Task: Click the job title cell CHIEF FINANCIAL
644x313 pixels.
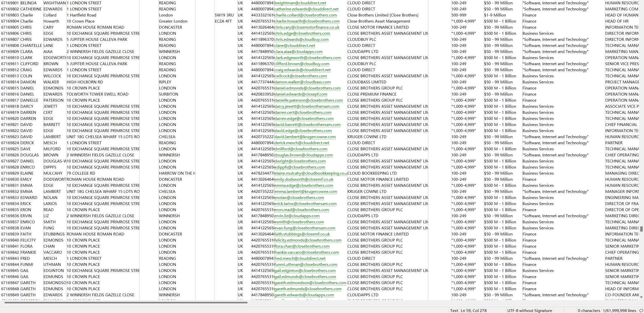Action: 621,125
